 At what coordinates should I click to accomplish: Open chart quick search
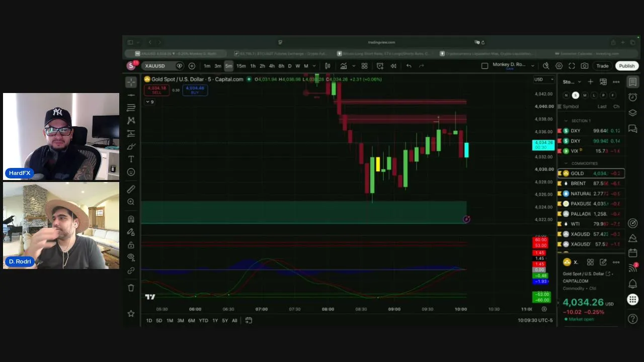pos(546,66)
